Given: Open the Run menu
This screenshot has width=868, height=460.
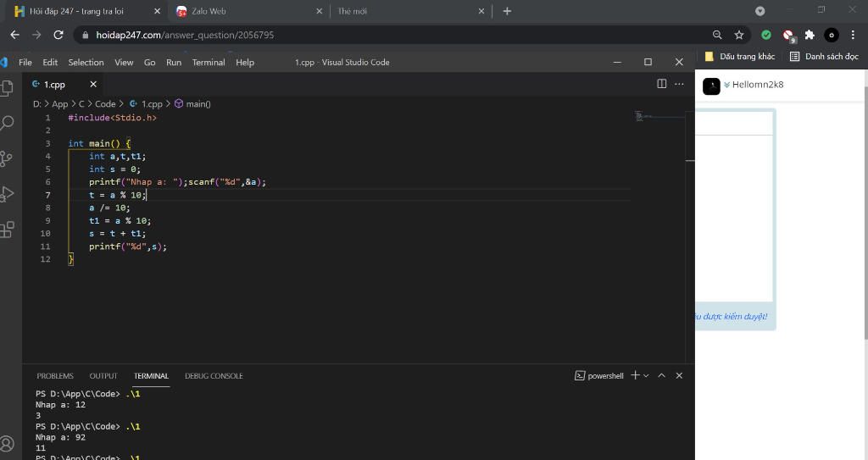Looking at the screenshot, I should click(x=174, y=63).
